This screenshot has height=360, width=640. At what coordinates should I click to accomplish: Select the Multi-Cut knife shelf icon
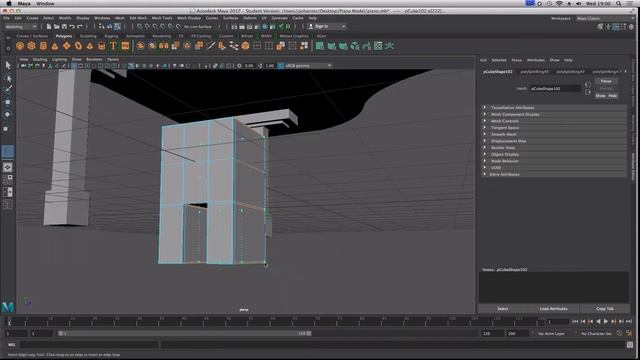coord(211,46)
